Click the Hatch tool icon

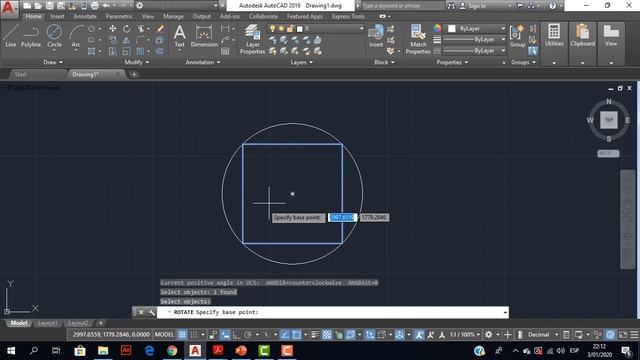[91, 51]
